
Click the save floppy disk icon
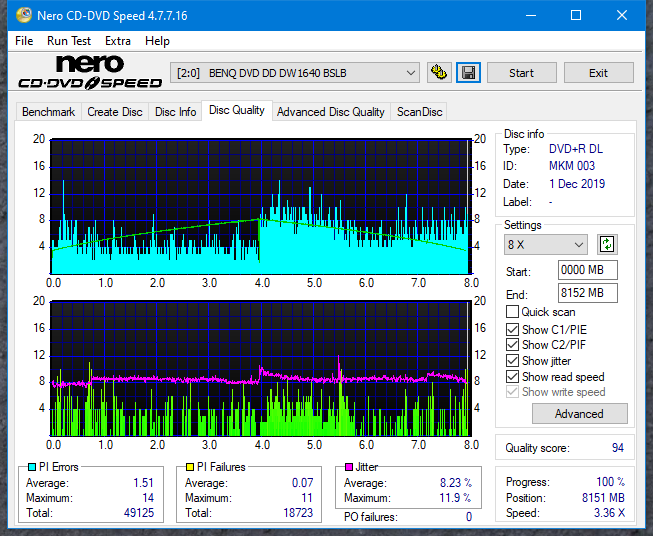[468, 73]
